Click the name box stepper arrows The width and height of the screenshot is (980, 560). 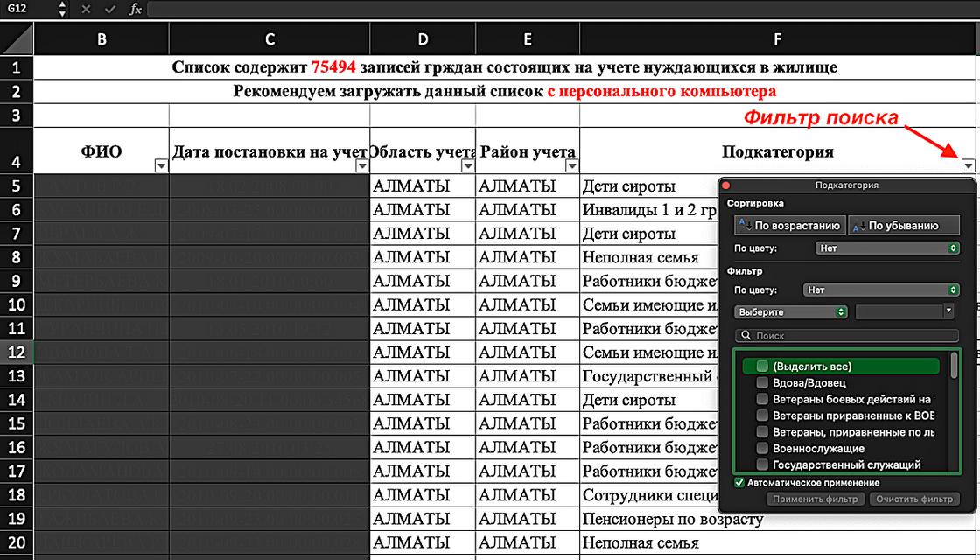click(x=61, y=9)
